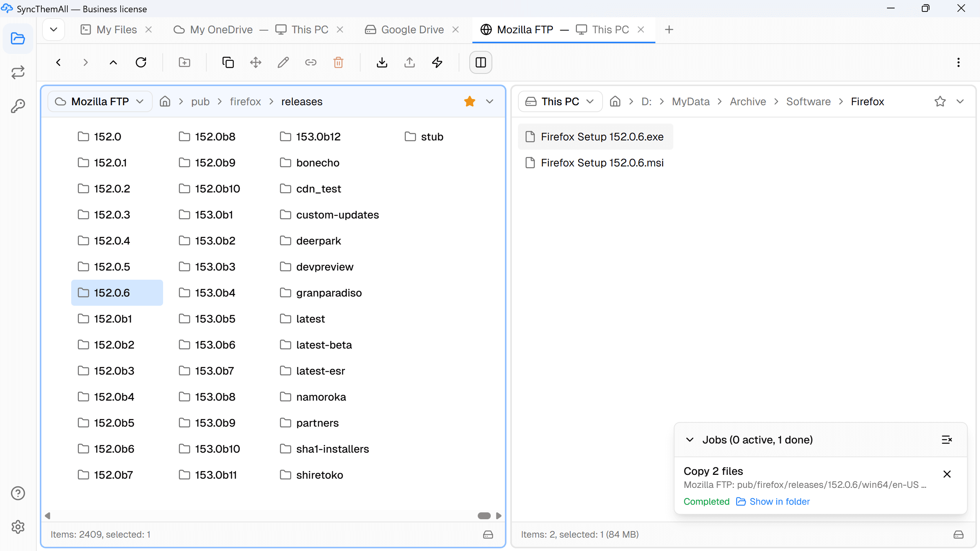Open the Mozilla FTP location dropdown

[x=100, y=101]
